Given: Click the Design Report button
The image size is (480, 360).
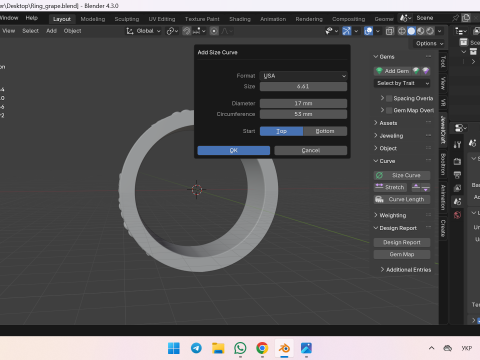Looking at the screenshot, I should [x=402, y=242].
